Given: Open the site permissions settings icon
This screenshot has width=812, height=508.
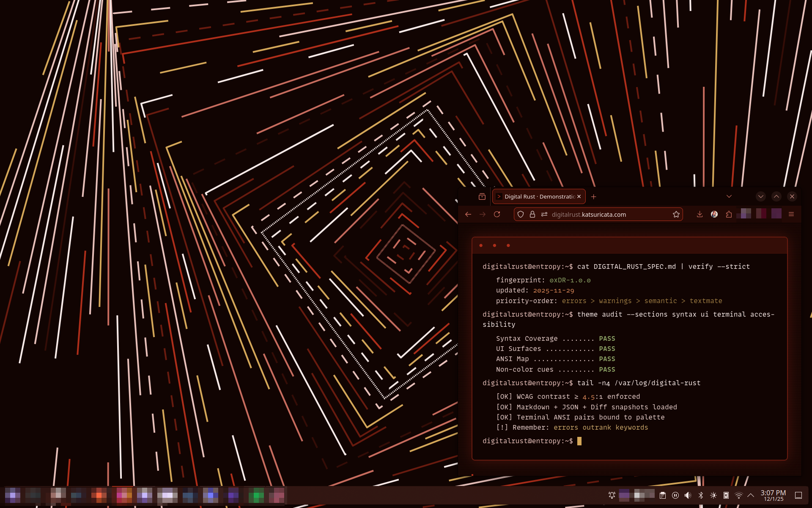Looking at the screenshot, I should 544,214.
